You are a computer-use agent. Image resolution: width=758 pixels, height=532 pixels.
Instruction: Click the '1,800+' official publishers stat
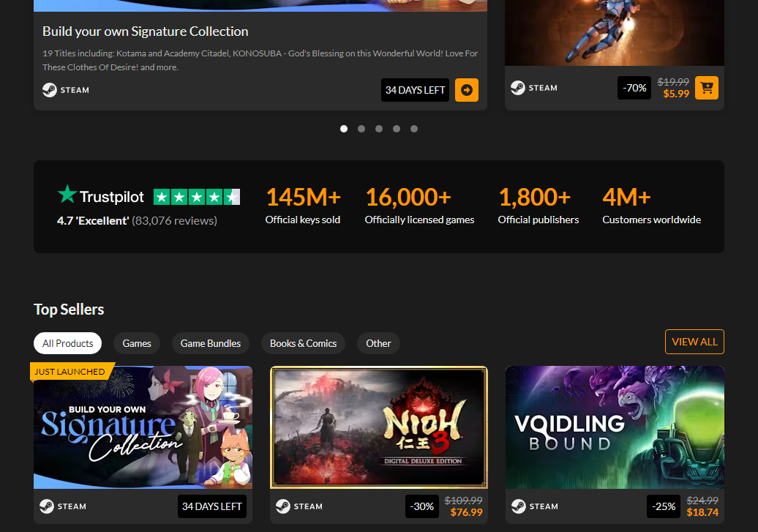pyautogui.click(x=535, y=198)
